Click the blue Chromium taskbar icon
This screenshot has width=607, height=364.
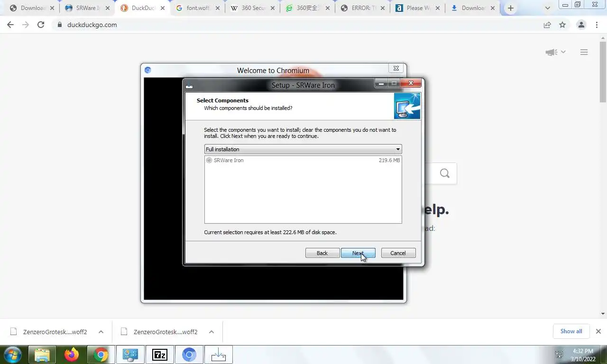point(189,355)
